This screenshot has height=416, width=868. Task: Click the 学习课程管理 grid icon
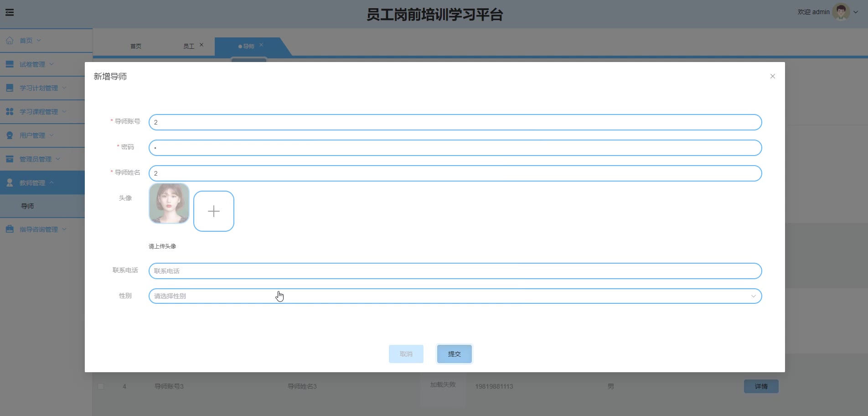[10, 112]
